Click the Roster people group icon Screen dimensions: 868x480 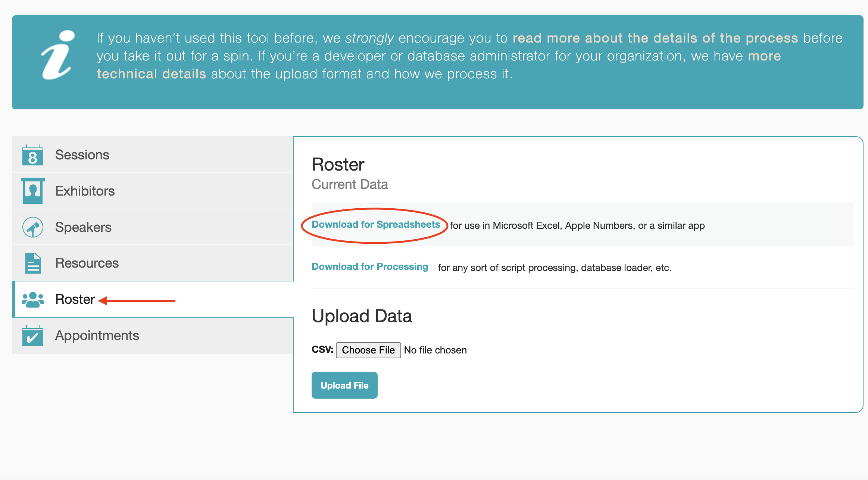point(32,299)
